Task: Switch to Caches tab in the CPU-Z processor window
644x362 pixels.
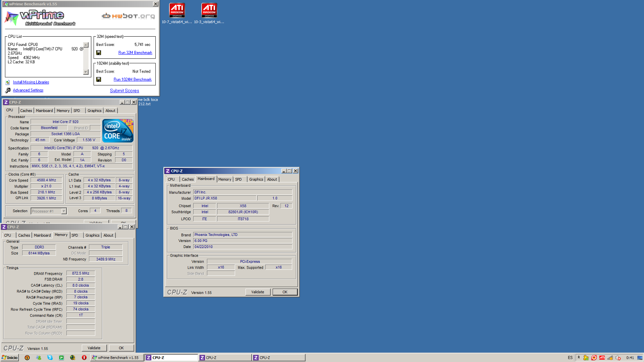Action: coord(26,111)
